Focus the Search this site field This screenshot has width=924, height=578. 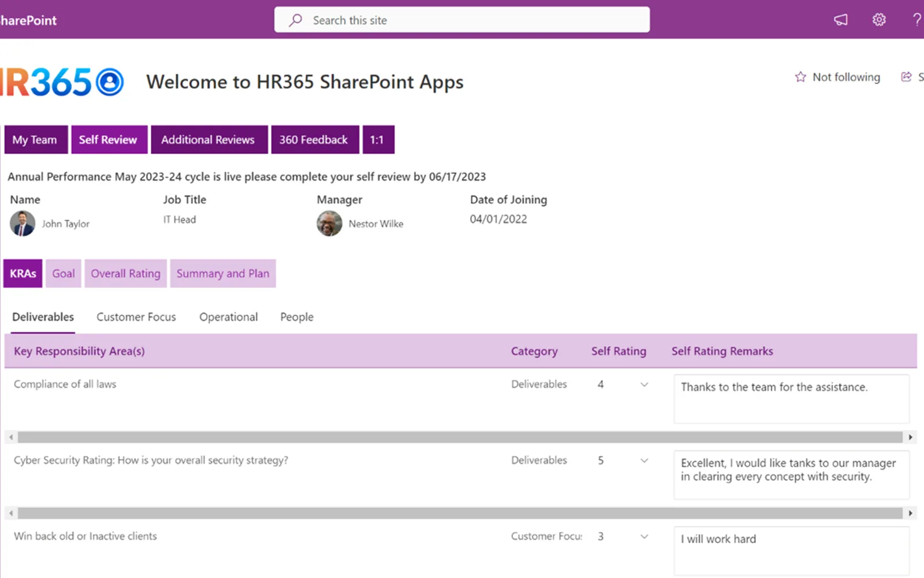coord(462,20)
